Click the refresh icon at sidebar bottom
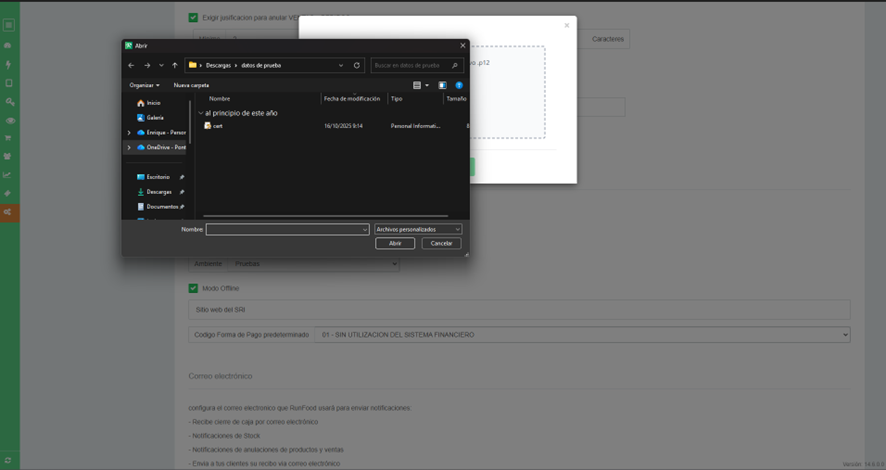 [8, 460]
